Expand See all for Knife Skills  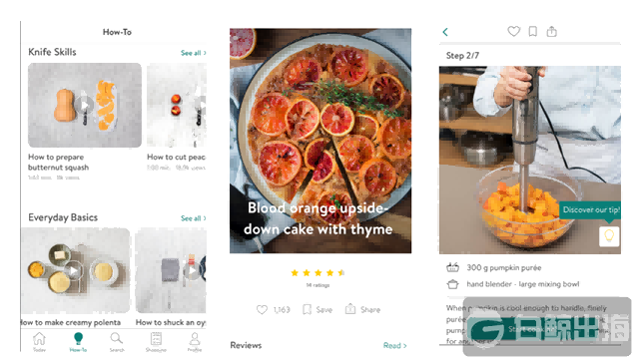click(x=194, y=53)
